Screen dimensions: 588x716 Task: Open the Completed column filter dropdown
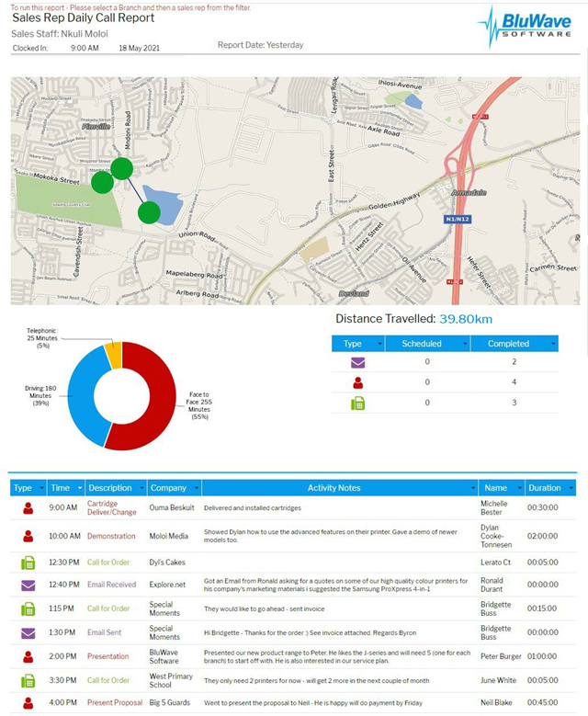[553, 344]
